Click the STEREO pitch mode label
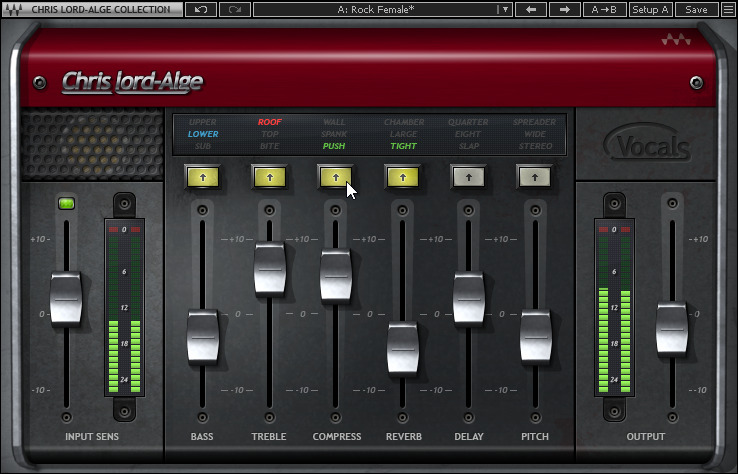 (x=536, y=146)
